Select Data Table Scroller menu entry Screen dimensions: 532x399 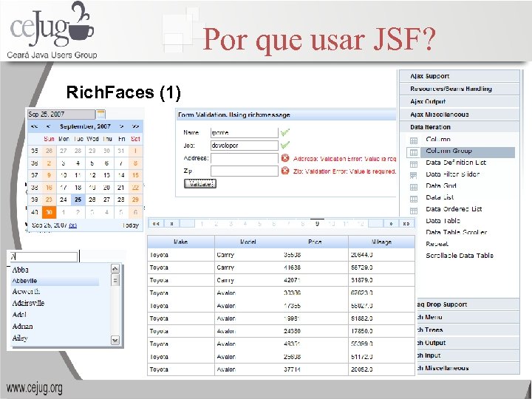pyautogui.click(x=457, y=233)
